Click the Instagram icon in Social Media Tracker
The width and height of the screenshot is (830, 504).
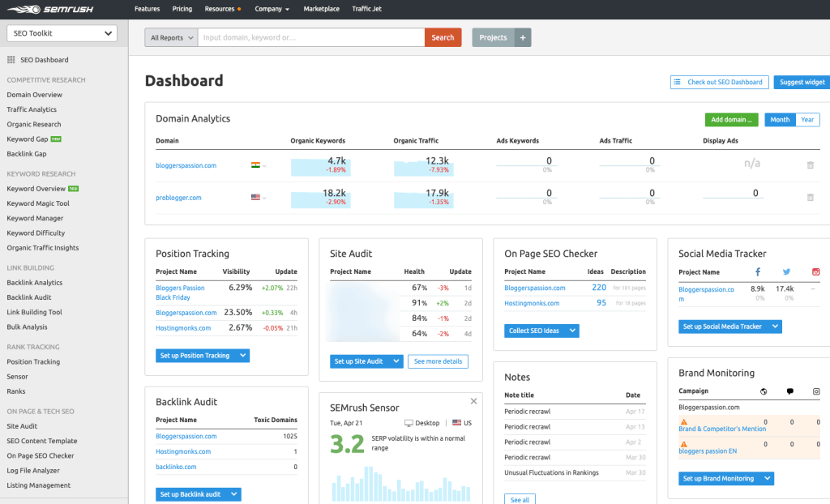pyautogui.click(x=815, y=271)
